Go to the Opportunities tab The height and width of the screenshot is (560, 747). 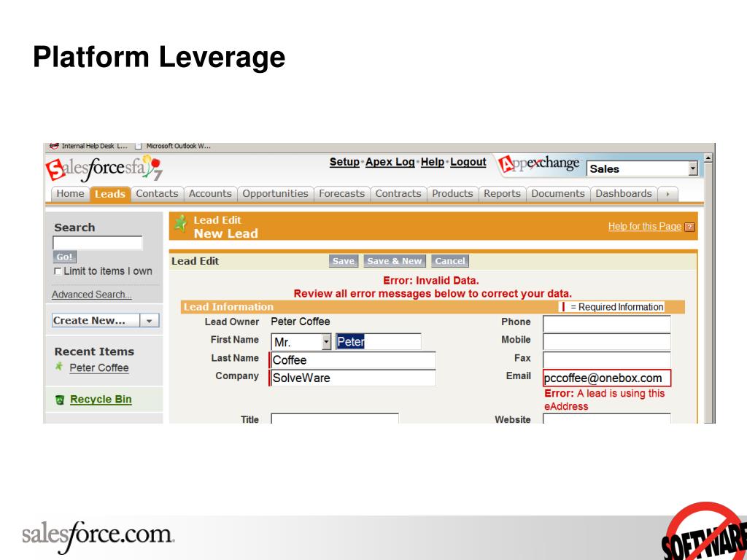(275, 194)
